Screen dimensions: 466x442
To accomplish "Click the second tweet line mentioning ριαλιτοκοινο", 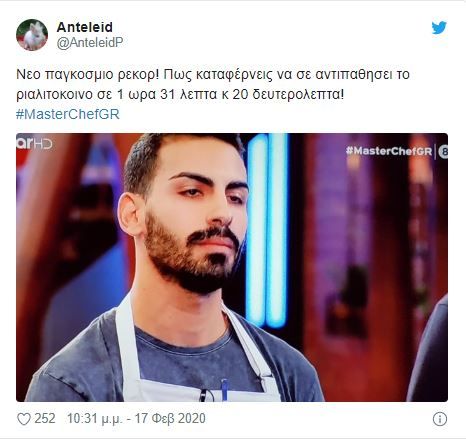I will click(x=180, y=95).
